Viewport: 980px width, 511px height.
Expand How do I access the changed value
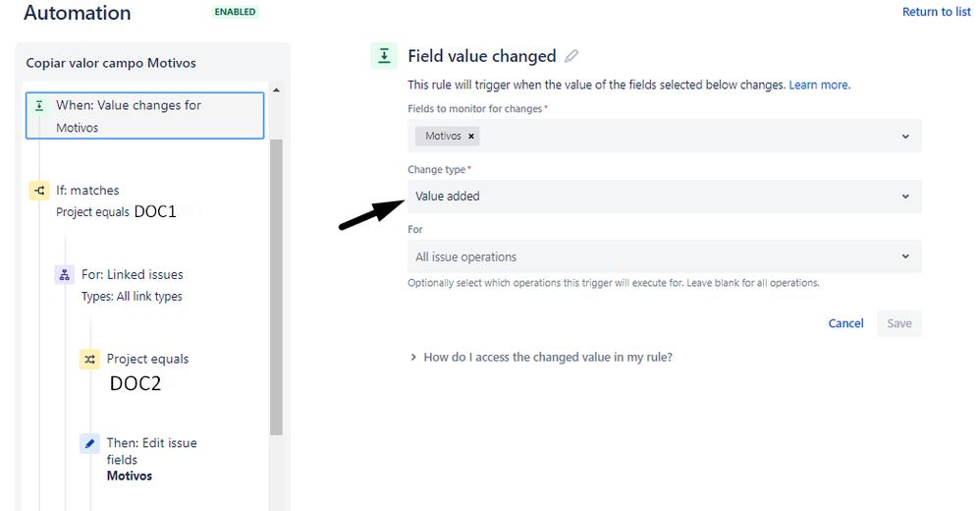[541, 357]
